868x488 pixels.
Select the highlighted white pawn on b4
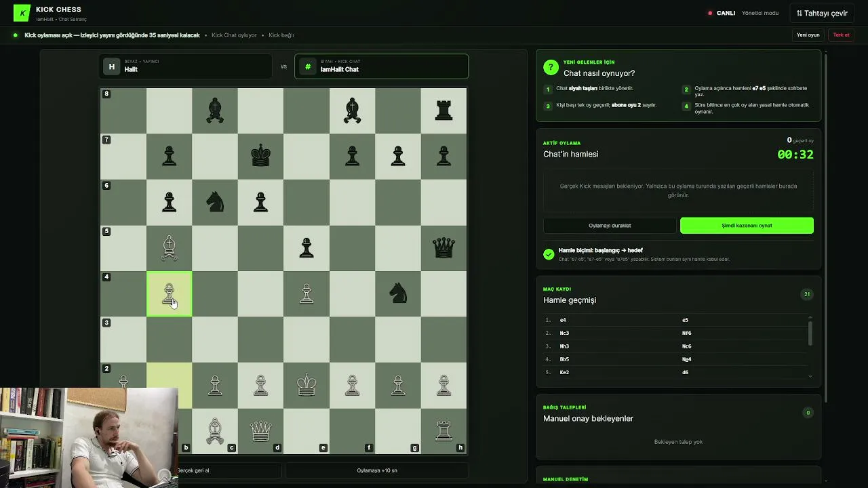[x=170, y=293]
